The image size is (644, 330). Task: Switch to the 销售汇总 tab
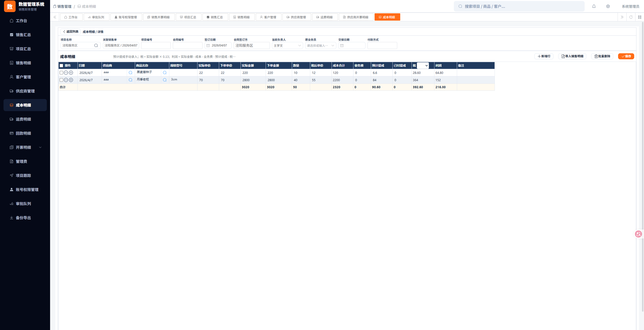(x=215, y=17)
